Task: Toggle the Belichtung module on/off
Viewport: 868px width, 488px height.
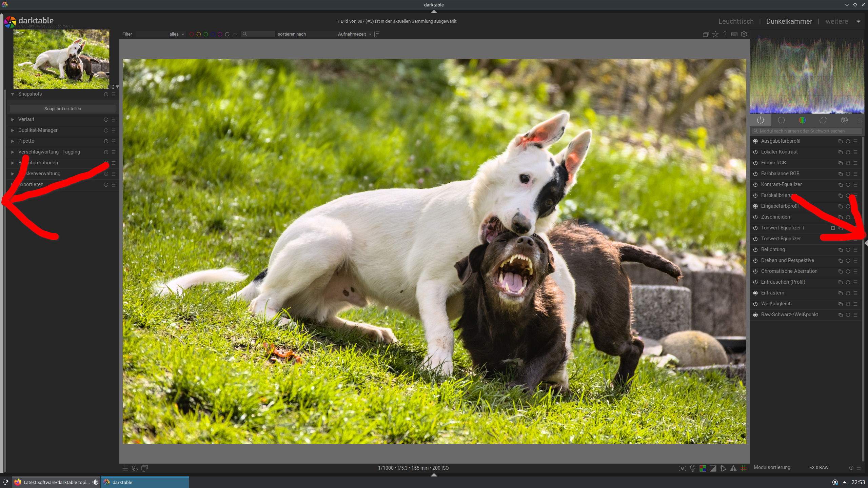Action: coord(755,250)
